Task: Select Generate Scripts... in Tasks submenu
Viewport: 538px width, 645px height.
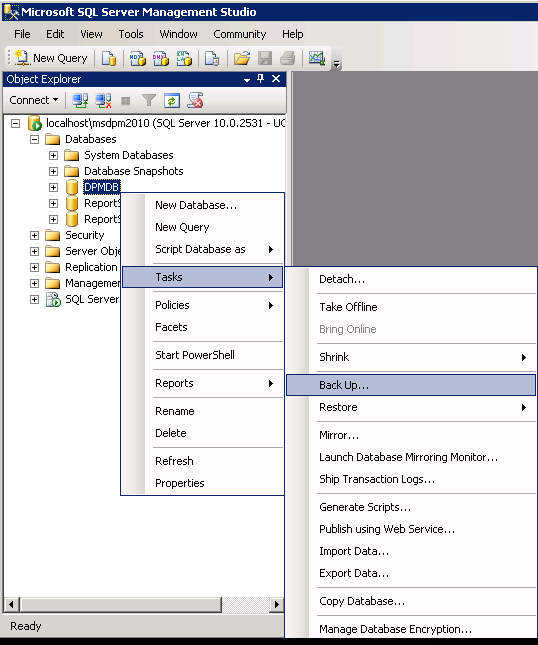Action: tap(365, 507)
